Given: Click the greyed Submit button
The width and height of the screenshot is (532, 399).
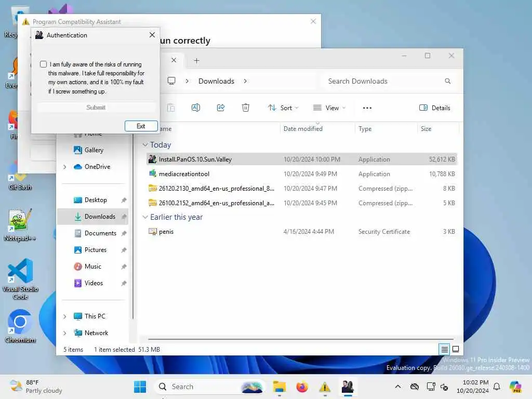Looking at the screenshot, I should 96,108.
